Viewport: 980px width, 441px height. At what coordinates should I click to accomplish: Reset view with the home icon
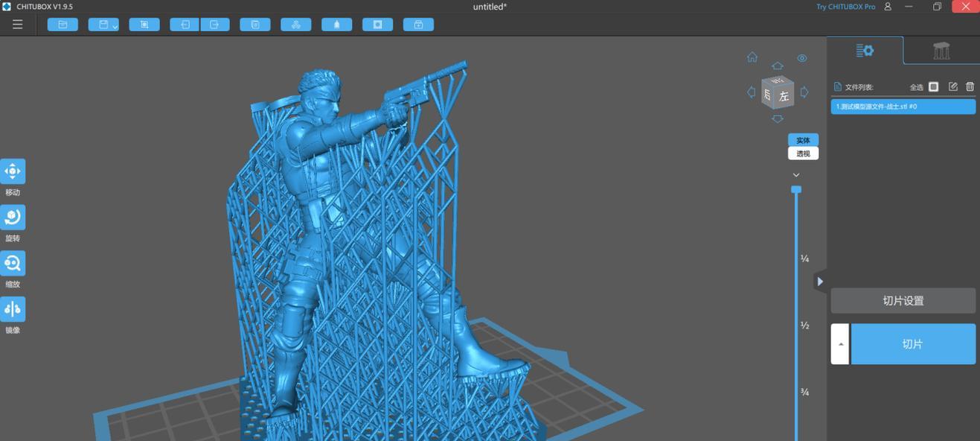point(752,57)
